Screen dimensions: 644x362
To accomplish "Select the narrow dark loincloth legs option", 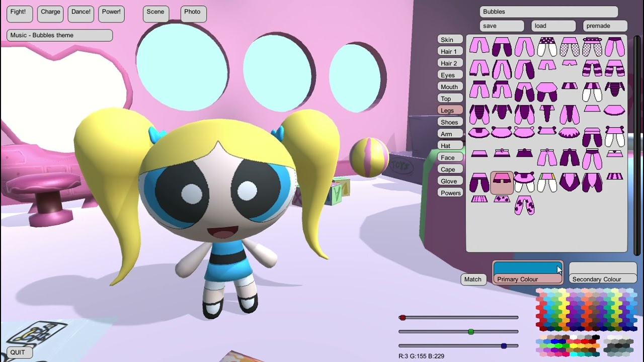I will pos(547,113).
